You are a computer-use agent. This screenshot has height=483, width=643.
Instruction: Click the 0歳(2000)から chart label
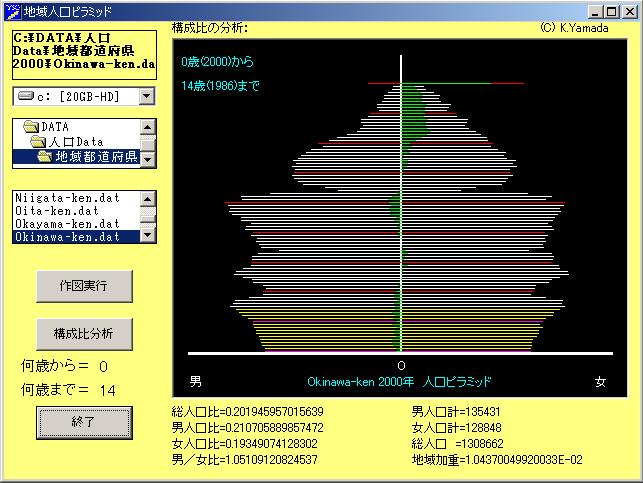click(x=218, y=62)
